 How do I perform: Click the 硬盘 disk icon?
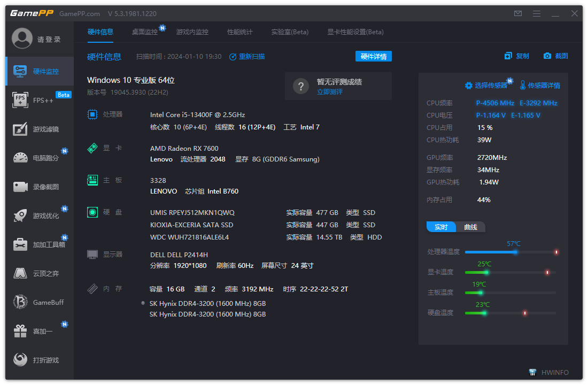click(x=92, y=212)
